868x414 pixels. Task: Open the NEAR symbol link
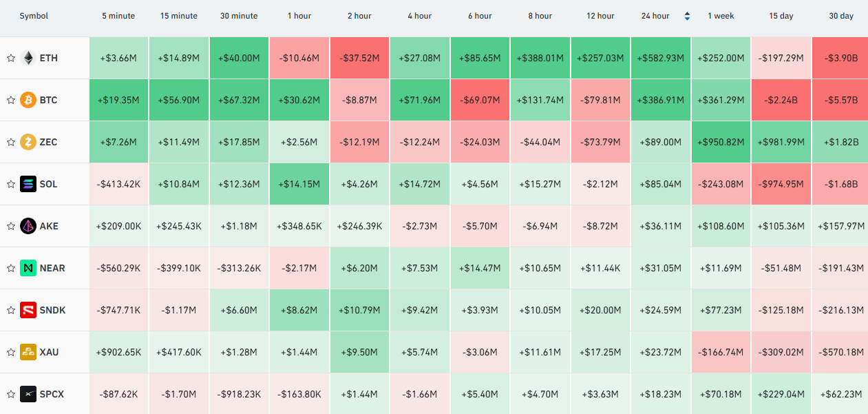point(52,269)
